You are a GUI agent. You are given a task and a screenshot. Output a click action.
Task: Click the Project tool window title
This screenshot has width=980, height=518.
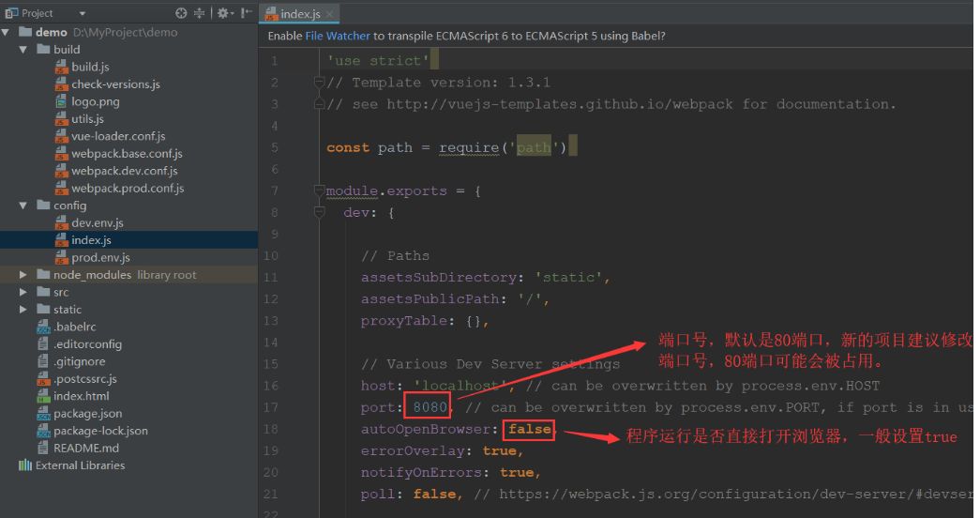point(37,13)
